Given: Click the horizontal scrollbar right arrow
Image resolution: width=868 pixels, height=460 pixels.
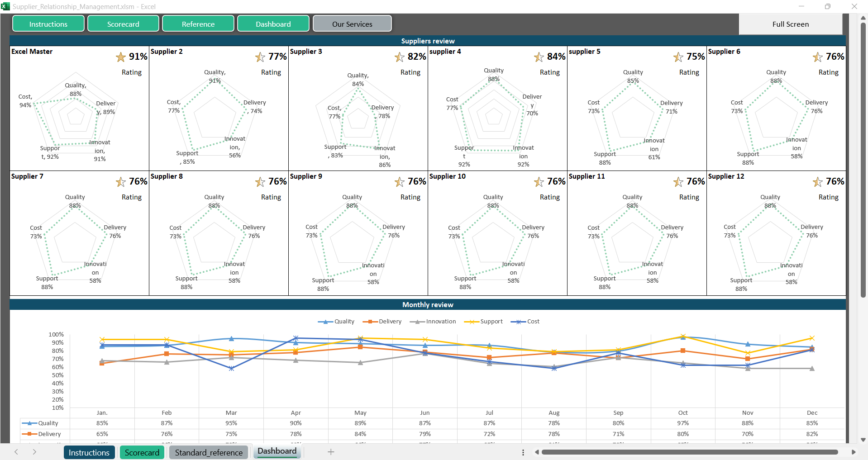Looking at the screenshot, I should coord(854,452).
